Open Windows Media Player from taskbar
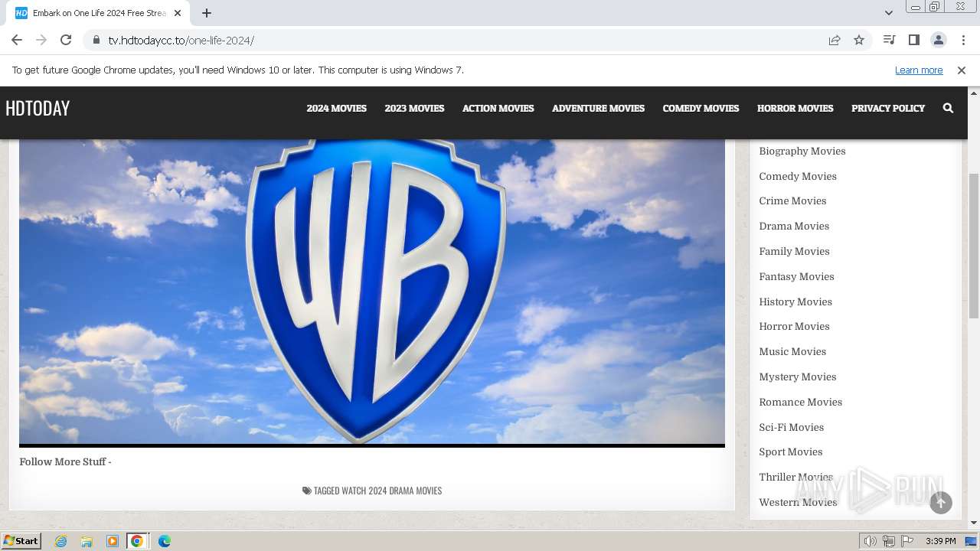980x551 pixels. tap(113, 541)
